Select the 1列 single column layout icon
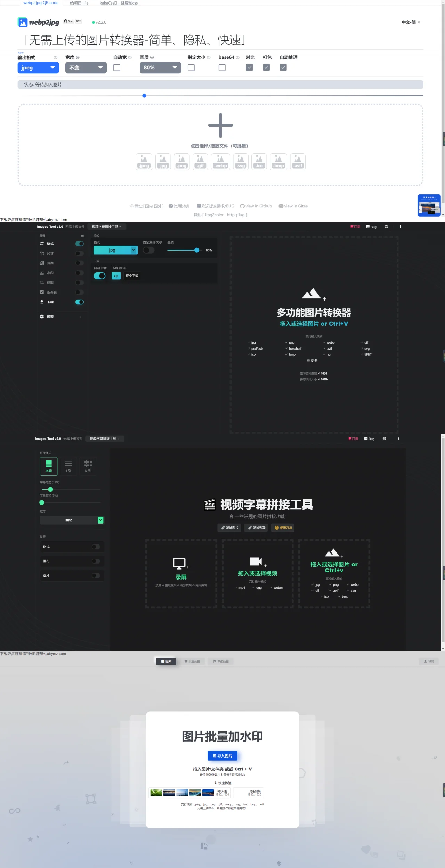This screenshot has width=445, height=868. click(68, 466)
